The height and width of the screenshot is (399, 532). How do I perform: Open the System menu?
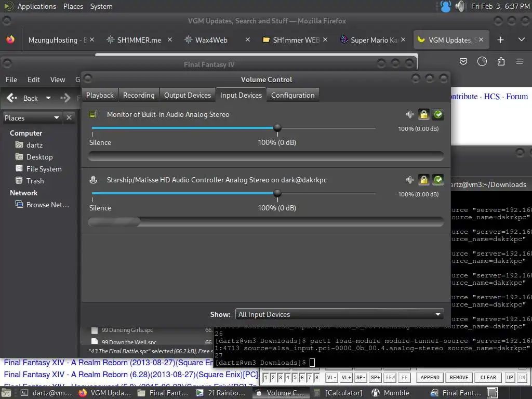point(101,6)
